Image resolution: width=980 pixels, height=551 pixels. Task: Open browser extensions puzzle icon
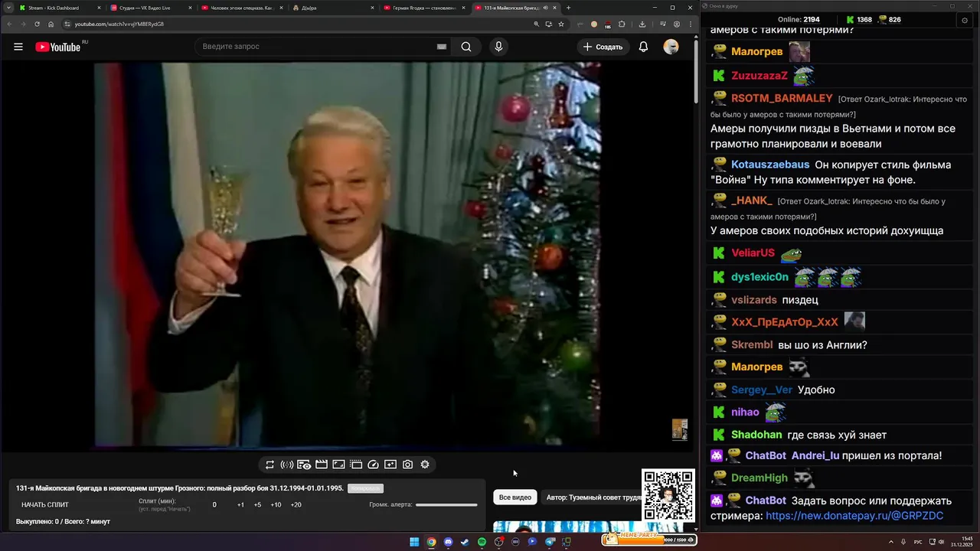pyautogui.click(x=622, y=24)
